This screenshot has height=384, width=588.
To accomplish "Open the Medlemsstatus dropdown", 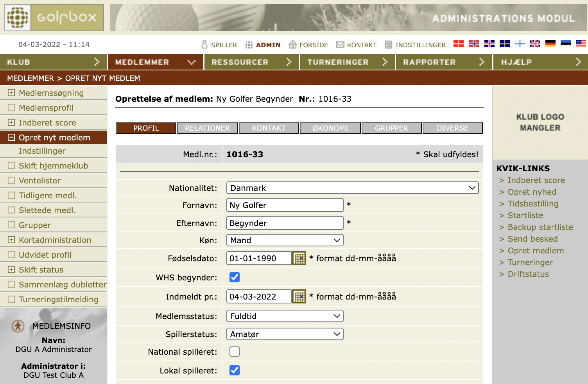I will click(x=285, y=316).
